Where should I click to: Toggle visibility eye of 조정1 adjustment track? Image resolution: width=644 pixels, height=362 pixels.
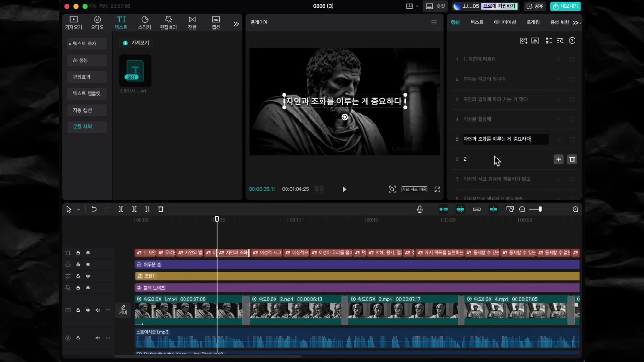[88, 276]
